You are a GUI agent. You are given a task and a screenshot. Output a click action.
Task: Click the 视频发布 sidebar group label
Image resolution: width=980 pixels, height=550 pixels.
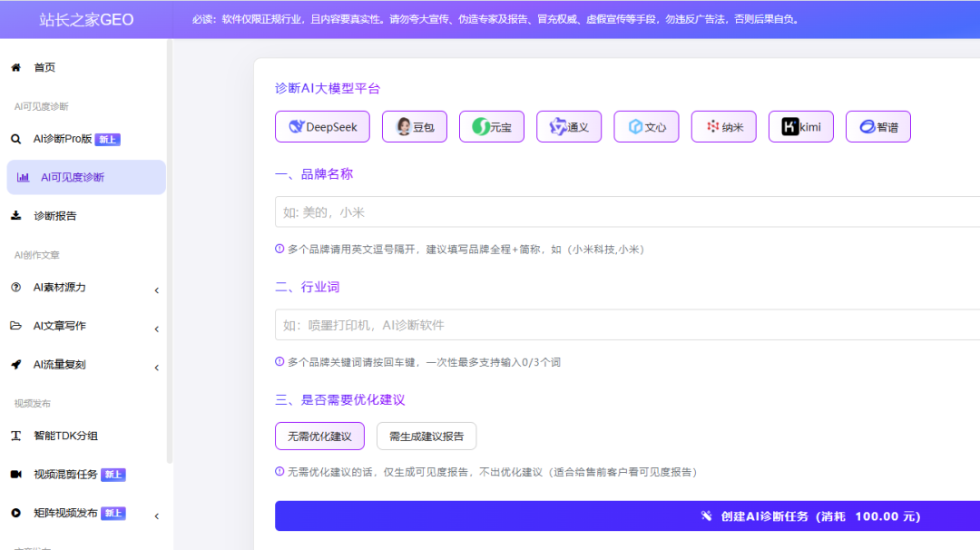[x=33, y=403]
